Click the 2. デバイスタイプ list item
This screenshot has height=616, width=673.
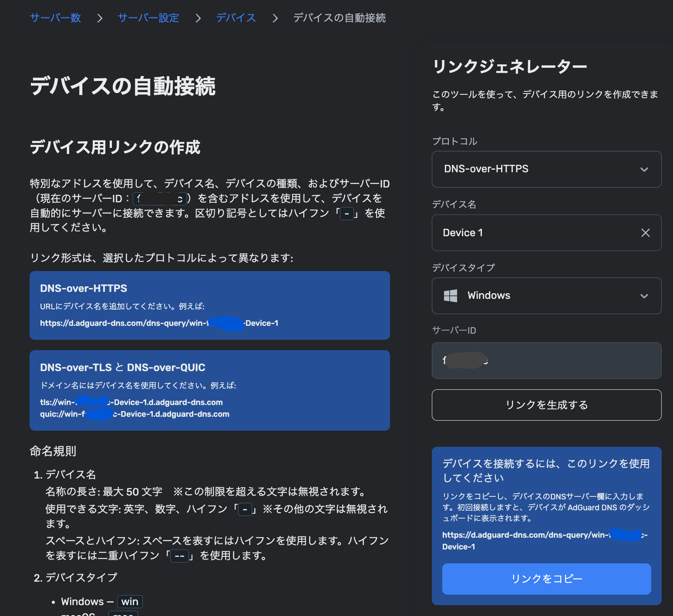[75, 578]
